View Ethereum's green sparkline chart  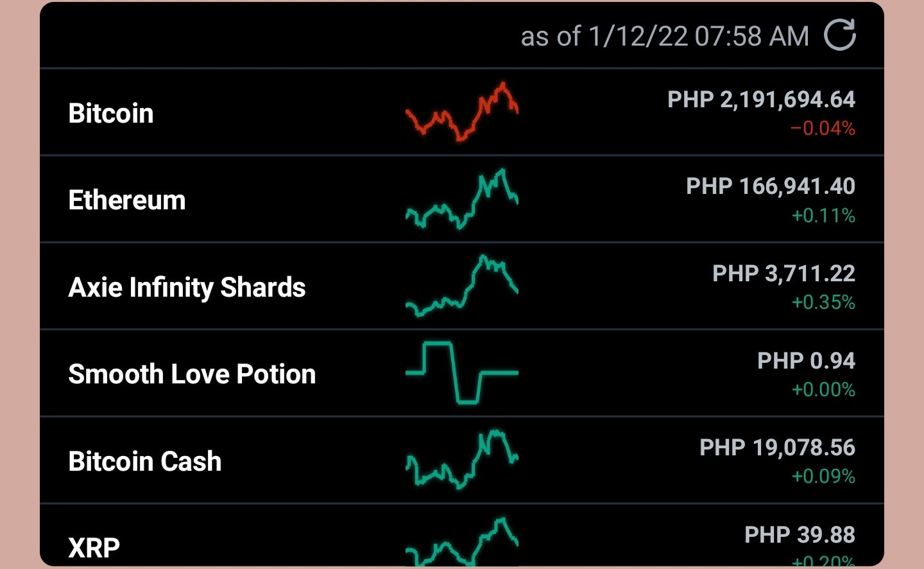[x=462, y=199]
